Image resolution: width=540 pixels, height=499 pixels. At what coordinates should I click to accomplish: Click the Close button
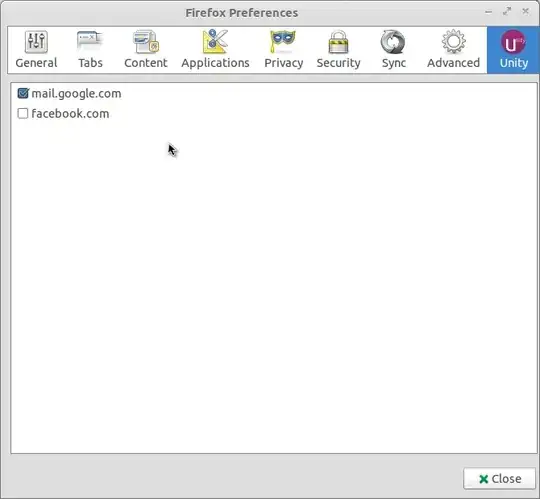[x=499, y=478]
